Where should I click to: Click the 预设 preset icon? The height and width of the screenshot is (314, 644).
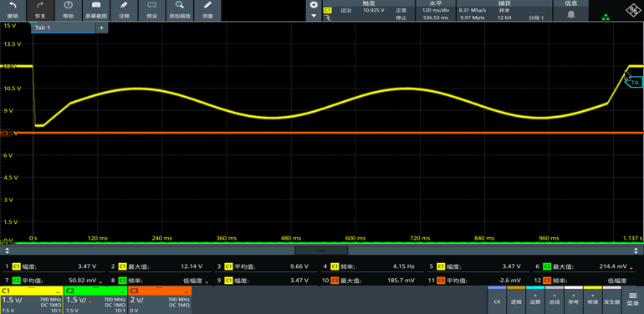tap(151, 5)
